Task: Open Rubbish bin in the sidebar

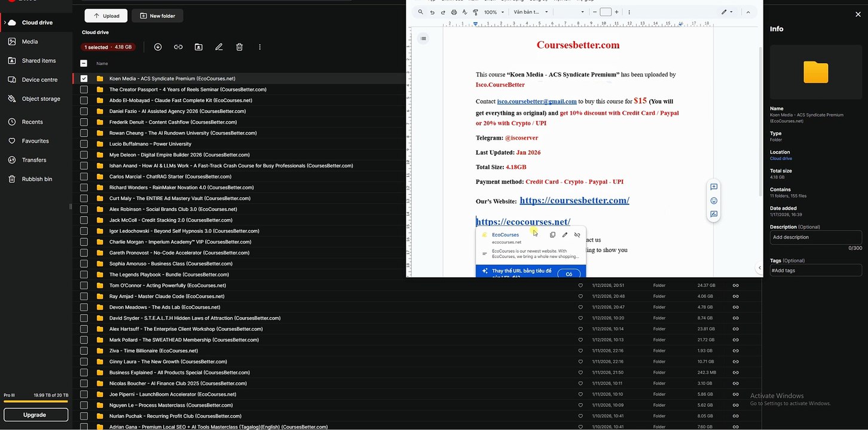Action: point(36,179)
